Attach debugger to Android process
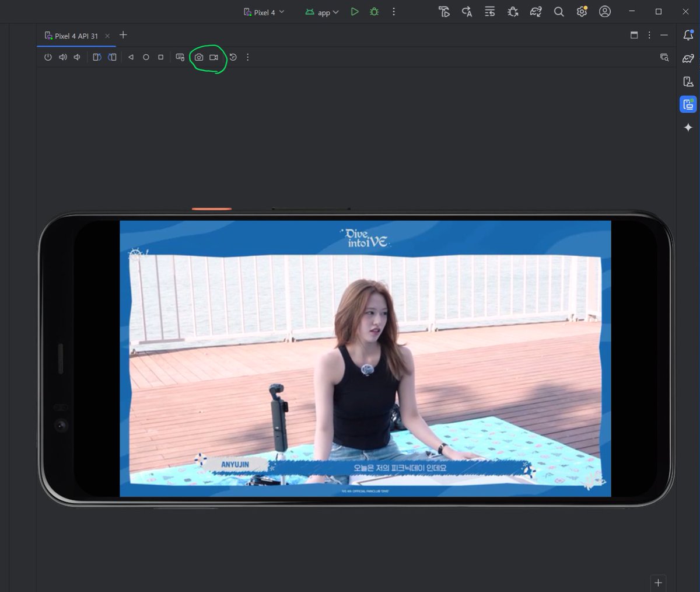Viewport: 700px width, 592px height. (x=513, y=12)
